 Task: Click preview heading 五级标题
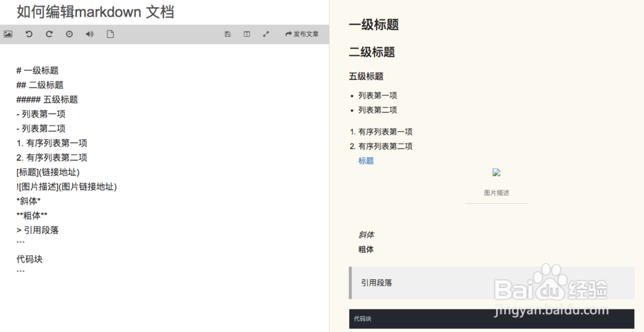tap(366, 76)
